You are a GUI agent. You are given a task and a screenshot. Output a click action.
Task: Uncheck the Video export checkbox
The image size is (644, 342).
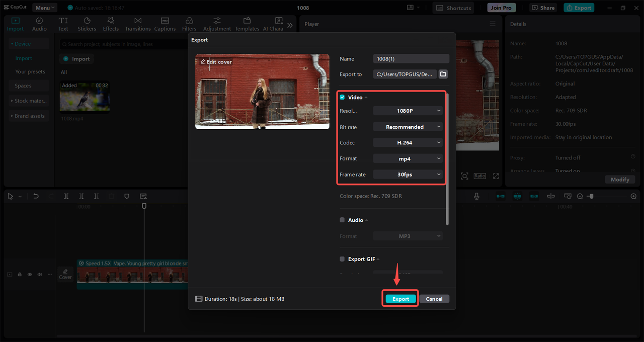pos(342,97)
